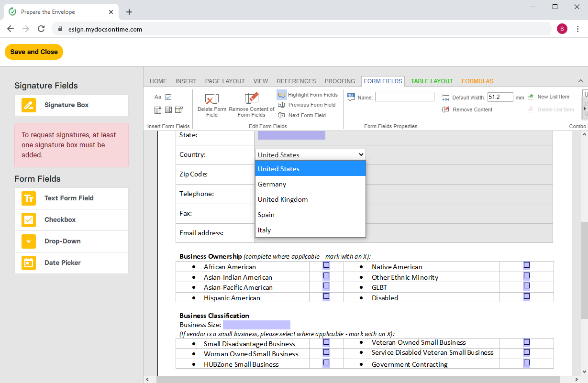
Task: Tick the Woman Owned Small Business checkbox
Action: pos(326,352)
